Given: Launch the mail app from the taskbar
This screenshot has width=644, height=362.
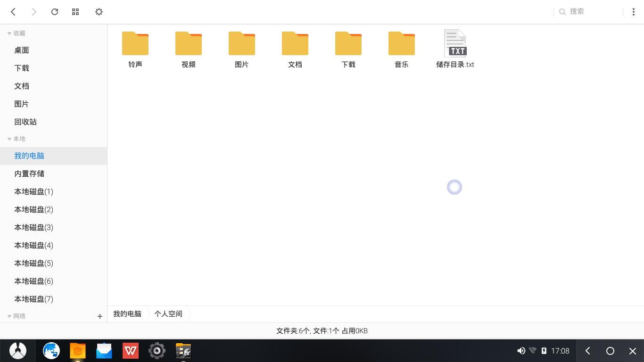Looking at the screenshot, I should (104, 351).
